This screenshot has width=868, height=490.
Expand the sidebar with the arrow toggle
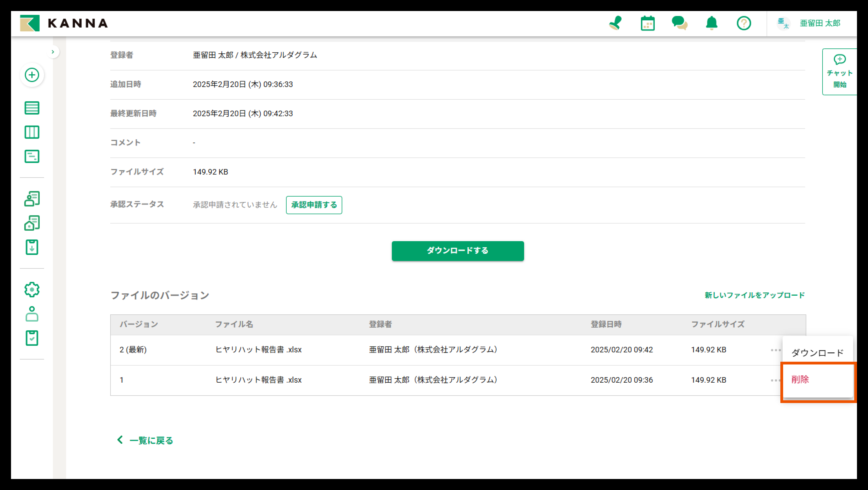53,52
